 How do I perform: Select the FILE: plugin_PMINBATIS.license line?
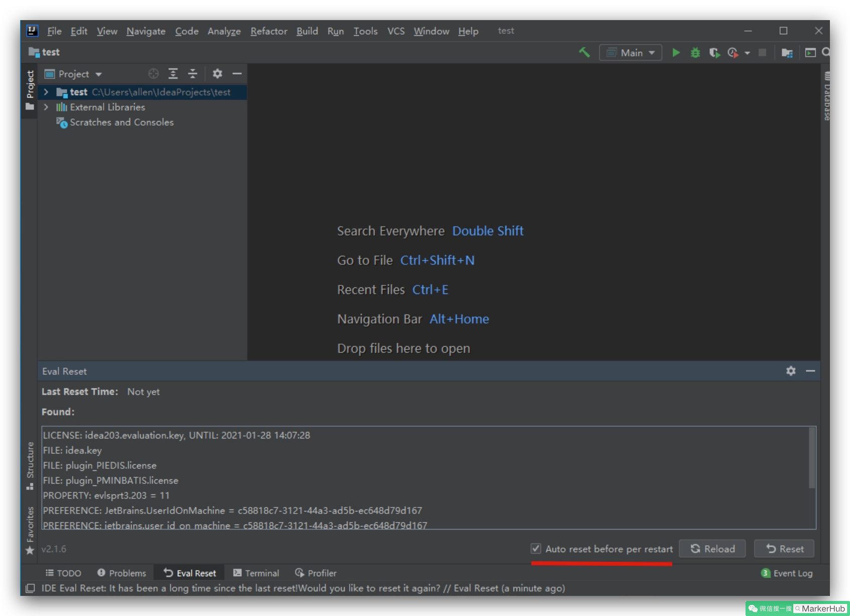pos(111,480)
